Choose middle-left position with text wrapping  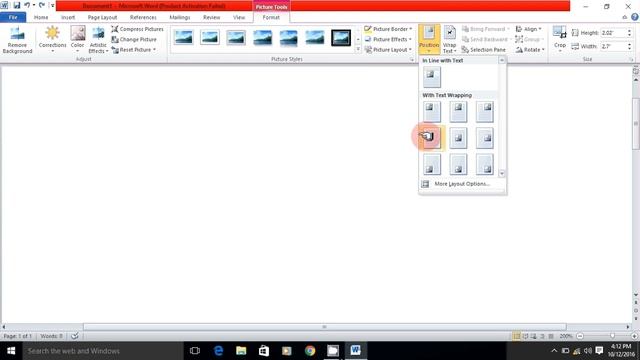432,138
